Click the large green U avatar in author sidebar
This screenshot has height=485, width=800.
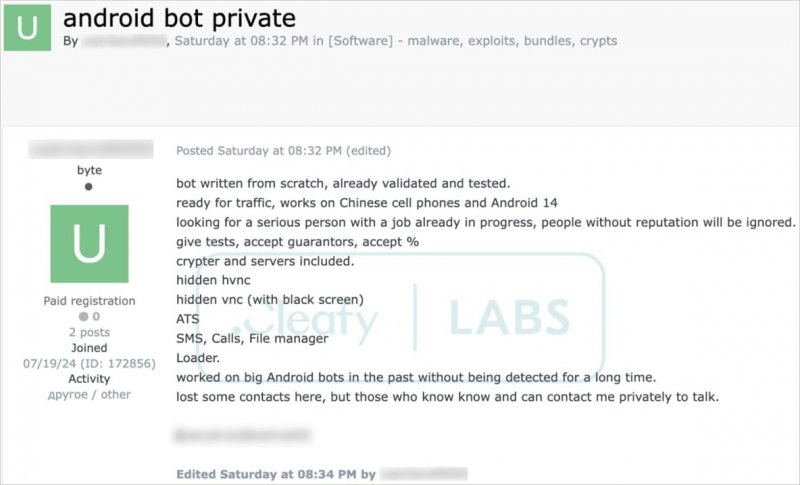(89, 245)
